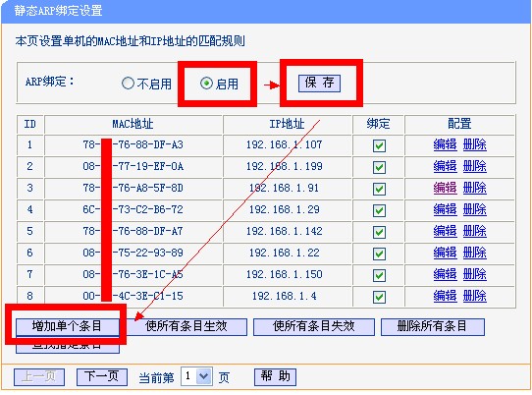Click 删除 link for 192.168.1.22

tap(475, 253)
